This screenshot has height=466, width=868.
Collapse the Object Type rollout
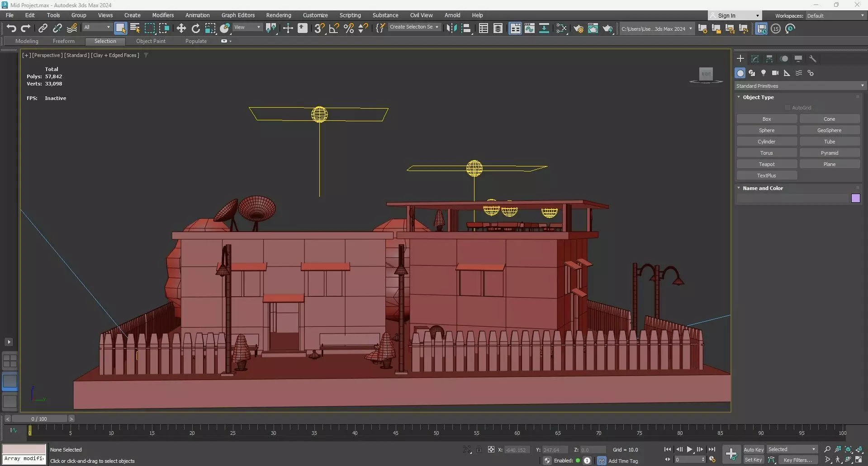click(x=739, y=97)
